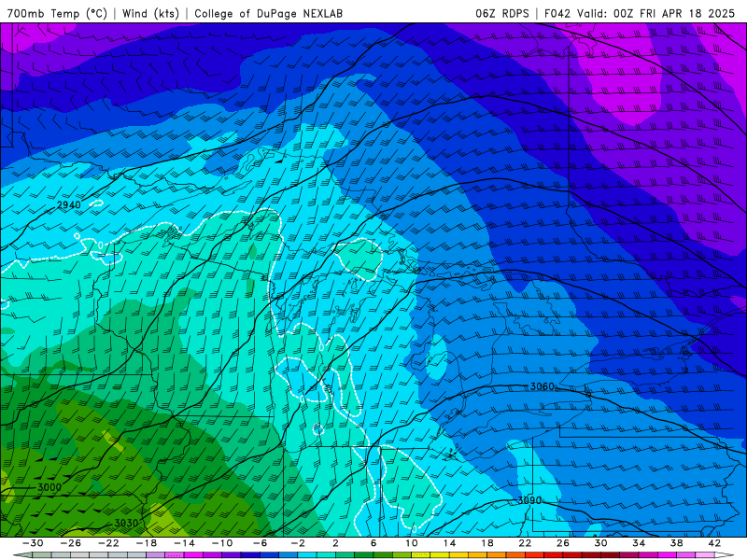
Task: Click the '06Z RDPS' model run label
Action: tap(502, 13)
